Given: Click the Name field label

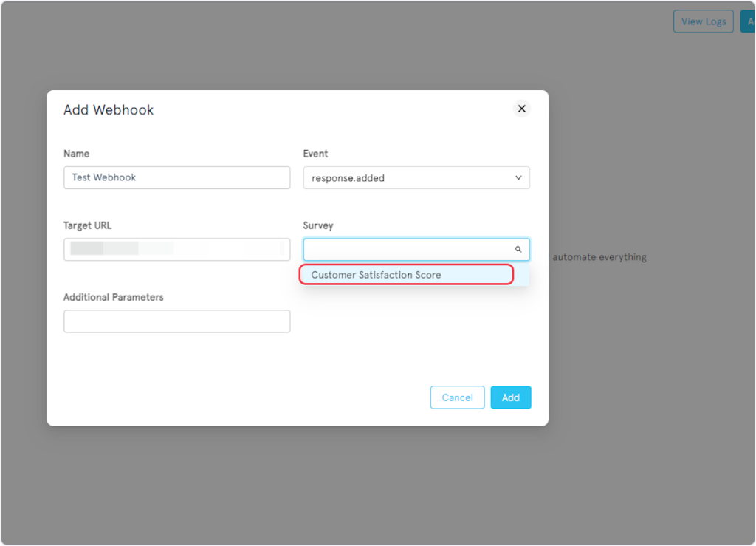Looking at the screenshot, I should coord(76,154).
